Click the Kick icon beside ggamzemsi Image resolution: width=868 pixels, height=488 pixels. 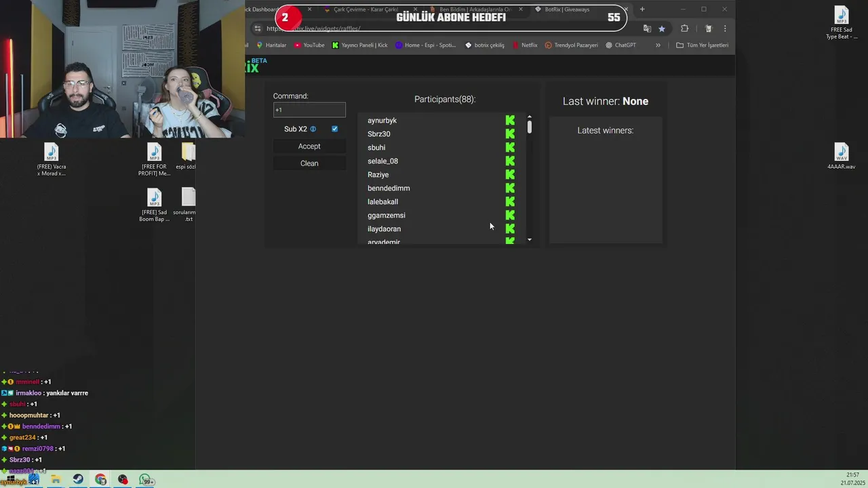point(510,215)
